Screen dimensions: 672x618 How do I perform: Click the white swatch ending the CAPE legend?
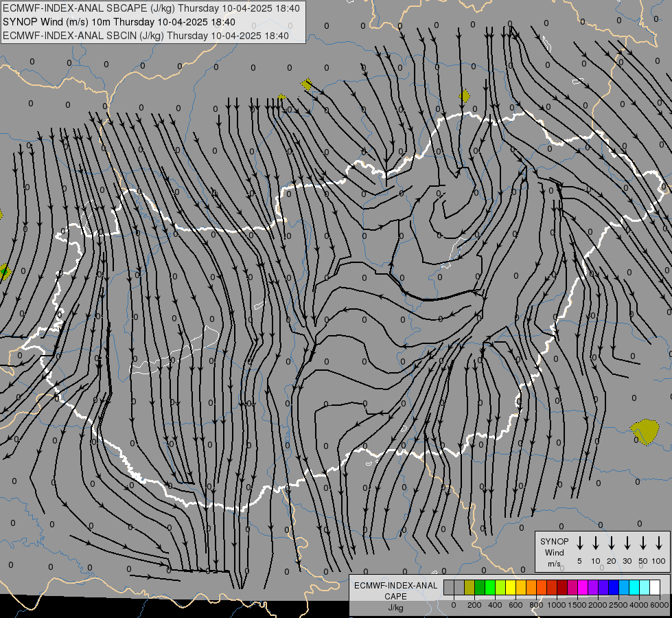[654, 587]
